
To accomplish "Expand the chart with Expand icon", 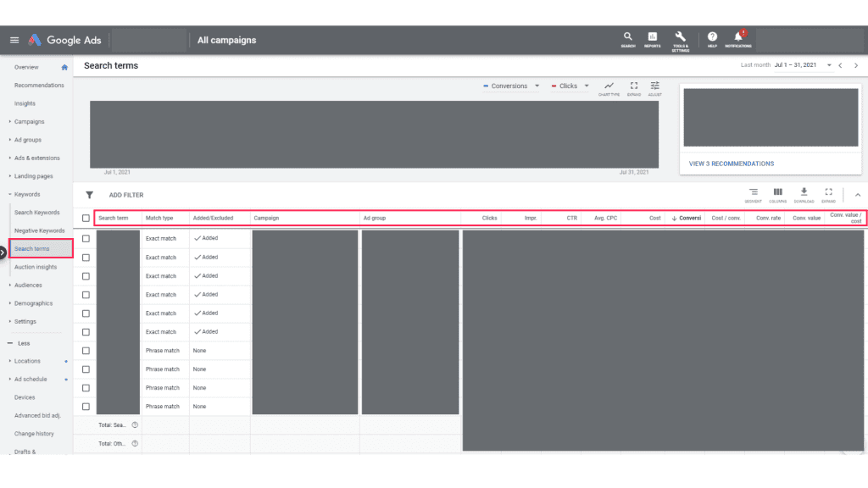I will [x=634, y=88].
